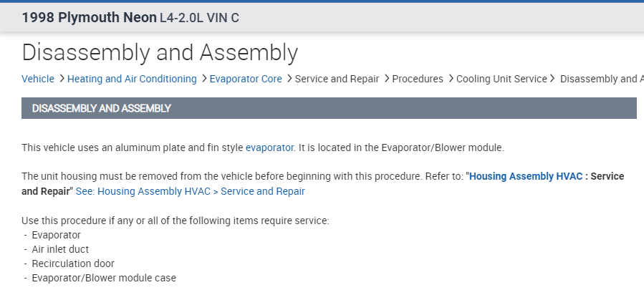Click the chevron right after Cooling Unit Service
This screenshot has height=295, width=644.
pyautogui.click(x=552, y=79)
